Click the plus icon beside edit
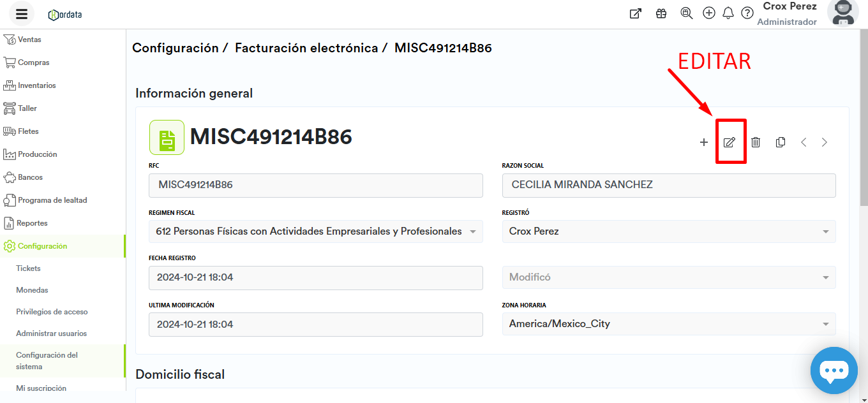The height and width of the screenshot is (403, 868). point(704,142)
